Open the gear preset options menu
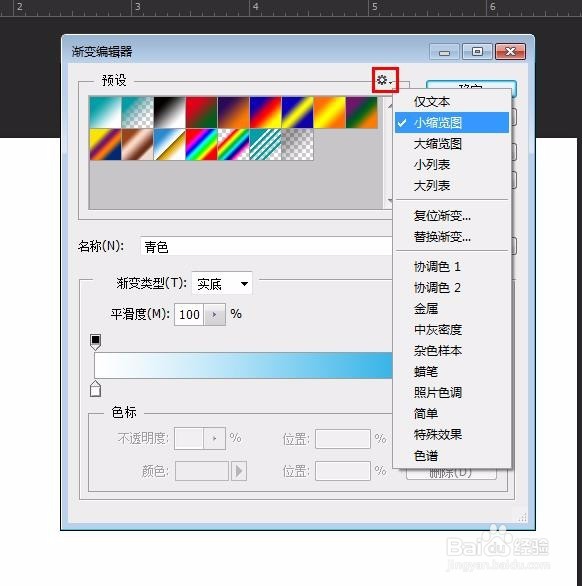 click(x=385, y=80)
